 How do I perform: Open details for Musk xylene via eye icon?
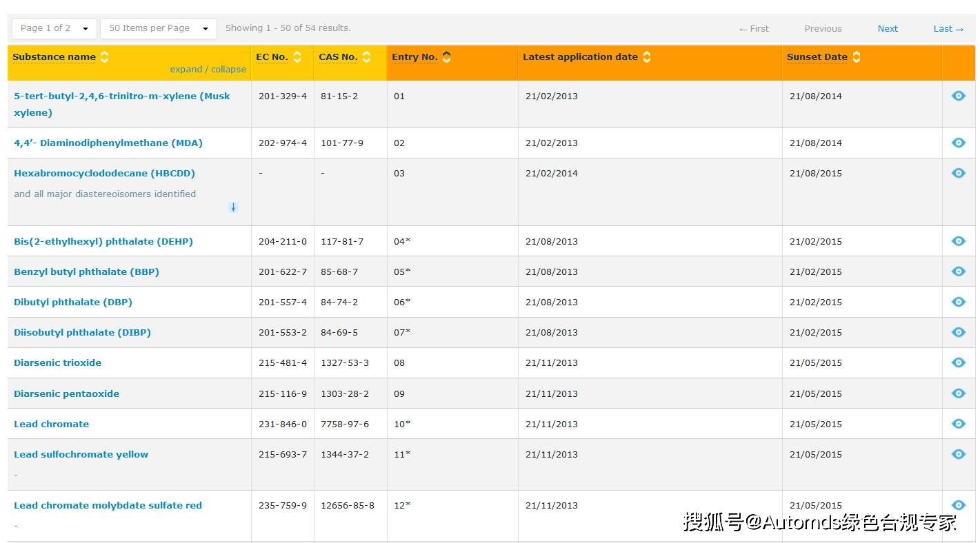(x=958, y=96)
